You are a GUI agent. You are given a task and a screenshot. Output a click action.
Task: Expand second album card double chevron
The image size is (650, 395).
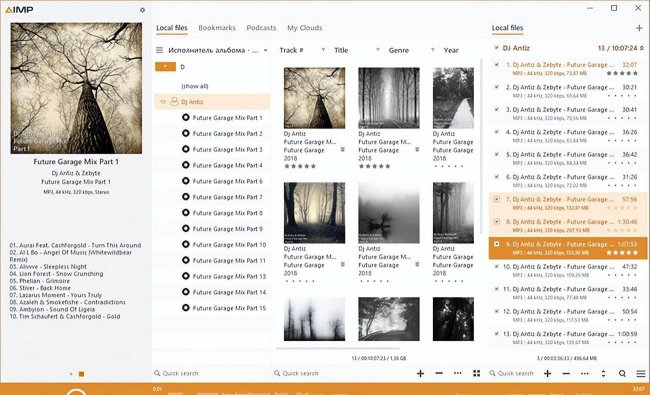pyautogui.click(x=417, y=149)
